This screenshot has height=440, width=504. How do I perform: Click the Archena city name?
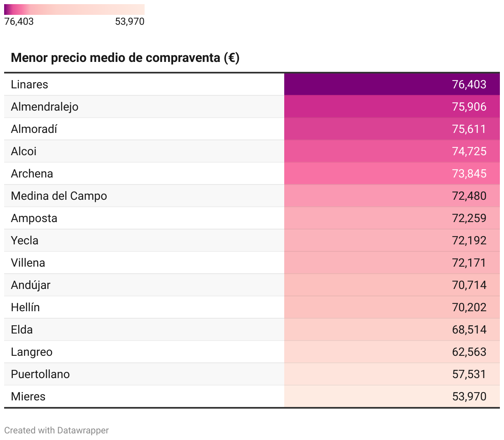pos(32,174)
